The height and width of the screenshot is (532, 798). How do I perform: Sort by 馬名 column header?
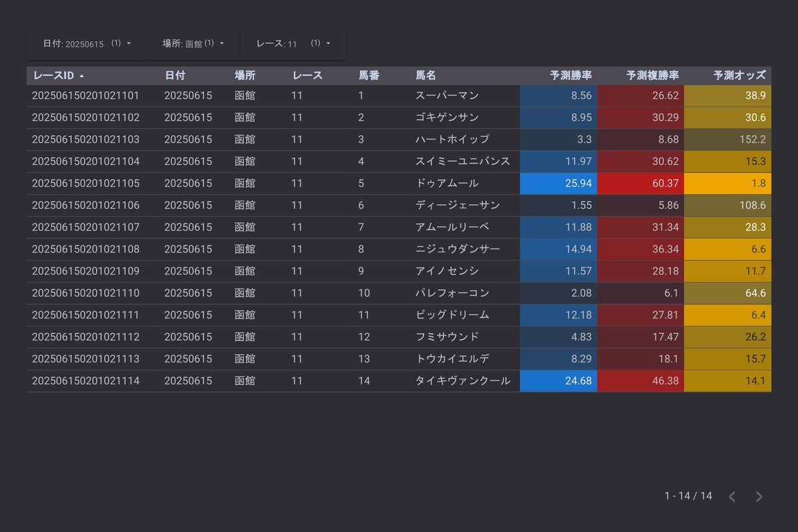pos(426,76)
